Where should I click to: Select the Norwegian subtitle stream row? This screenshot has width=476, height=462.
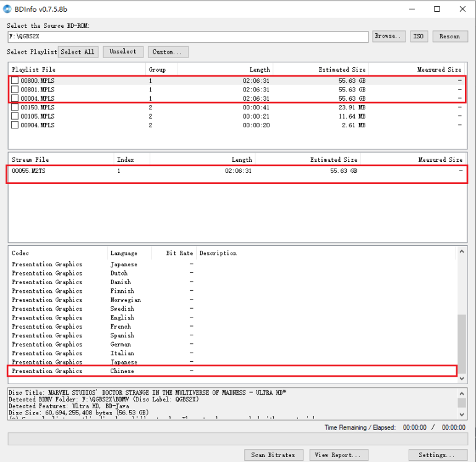point(232,300)
